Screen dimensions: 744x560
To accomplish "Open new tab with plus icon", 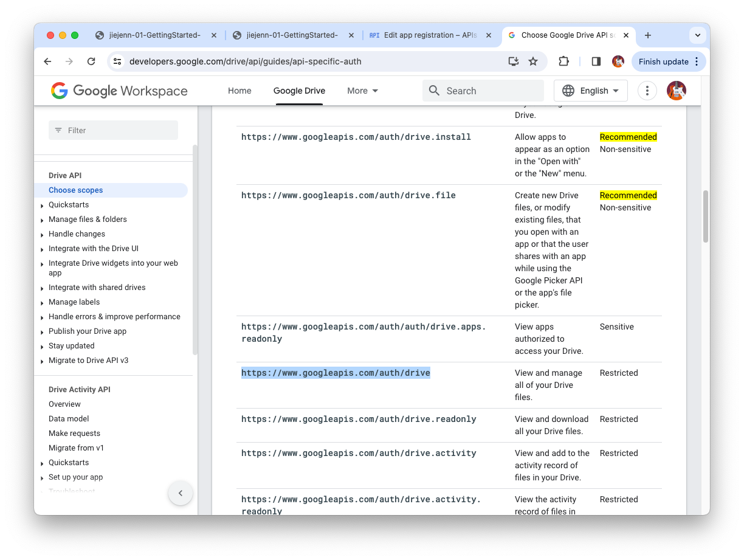I will 648,35.
